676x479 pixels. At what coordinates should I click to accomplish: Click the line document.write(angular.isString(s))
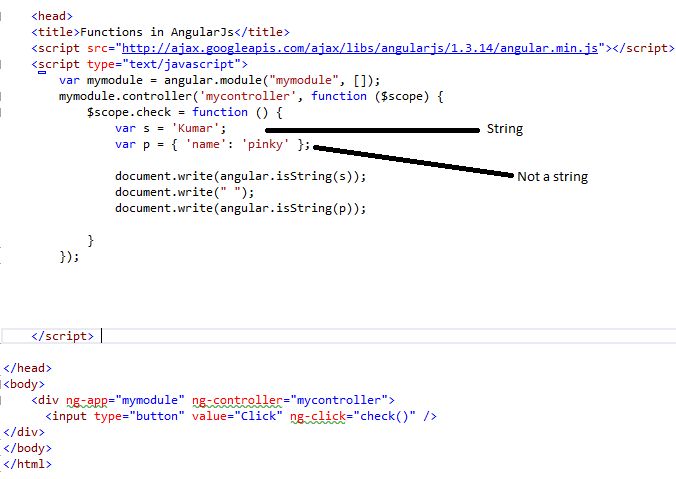click(x=241, y=176)
